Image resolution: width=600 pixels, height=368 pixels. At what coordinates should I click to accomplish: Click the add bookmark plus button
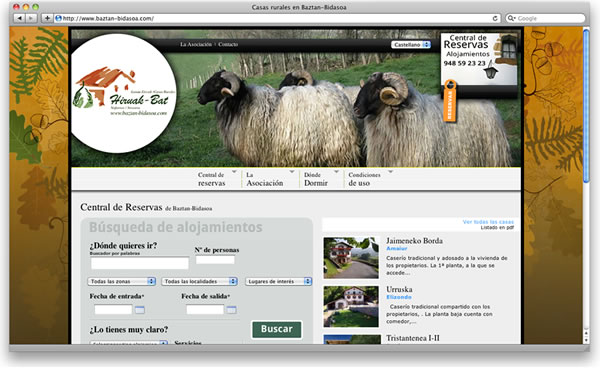pyautogui.click(x=47, y=18)
